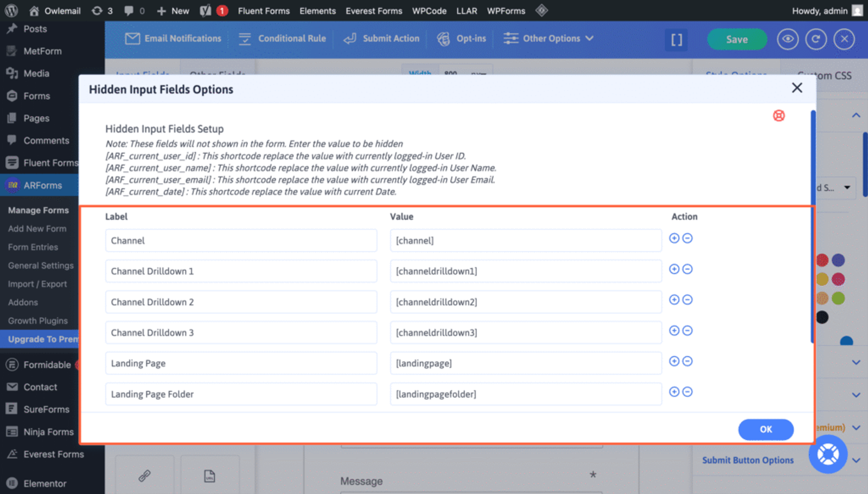
Task: Open LLAR admin bar menu
Action: tap(467, 11)
